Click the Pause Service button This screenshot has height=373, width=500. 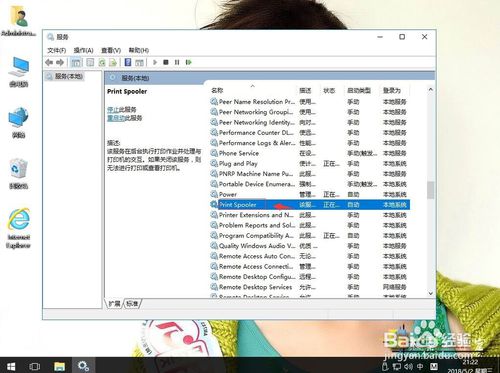177,62
